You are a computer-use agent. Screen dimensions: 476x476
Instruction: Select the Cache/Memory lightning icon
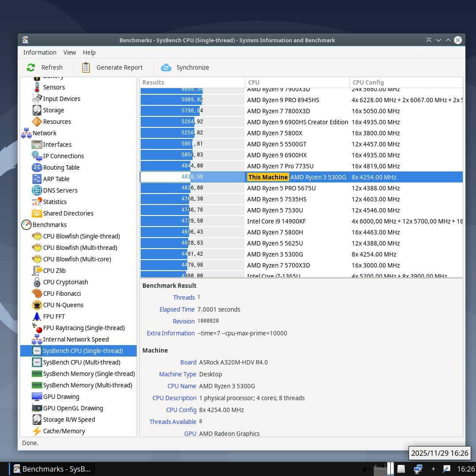click(37, 431)
